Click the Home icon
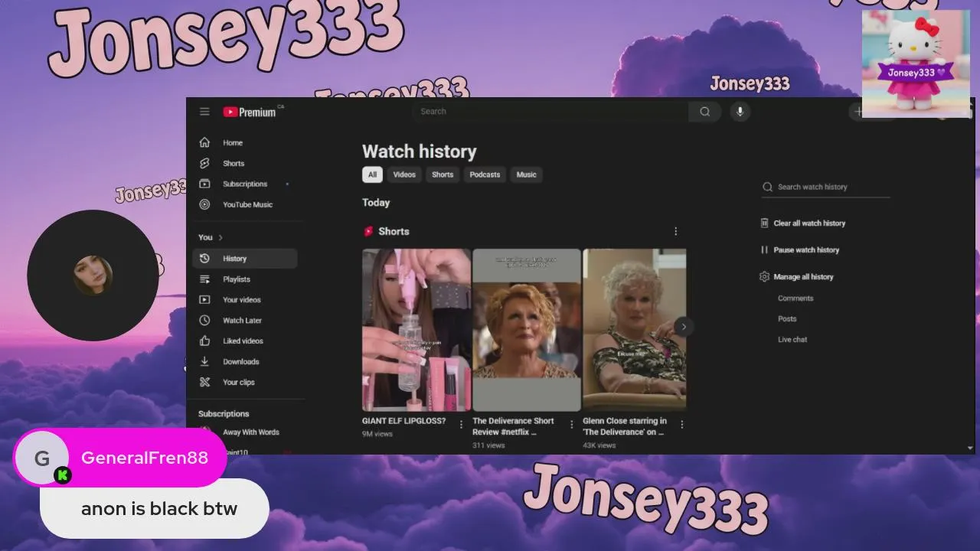The width and height of the screenshot is (980, 551). tap(204, 142)
